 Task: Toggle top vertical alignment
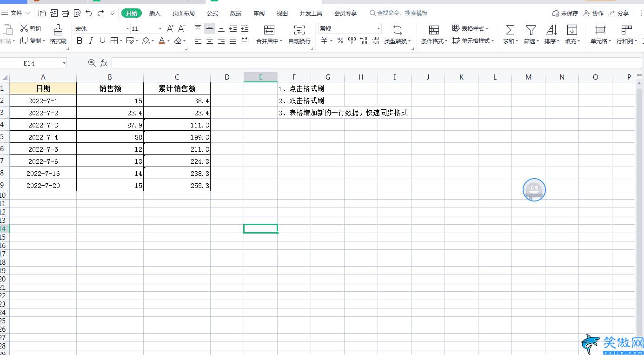(x=198, y=29)
